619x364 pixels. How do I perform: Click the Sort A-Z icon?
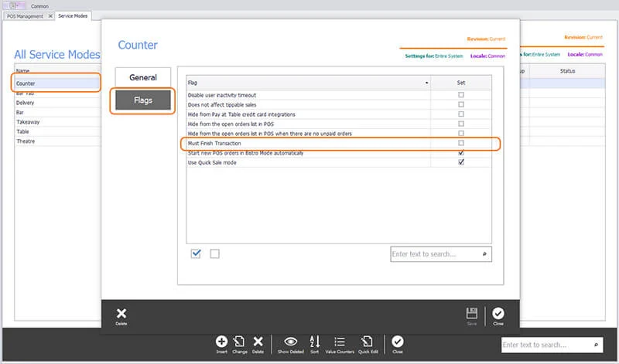(x=315, y=342)
